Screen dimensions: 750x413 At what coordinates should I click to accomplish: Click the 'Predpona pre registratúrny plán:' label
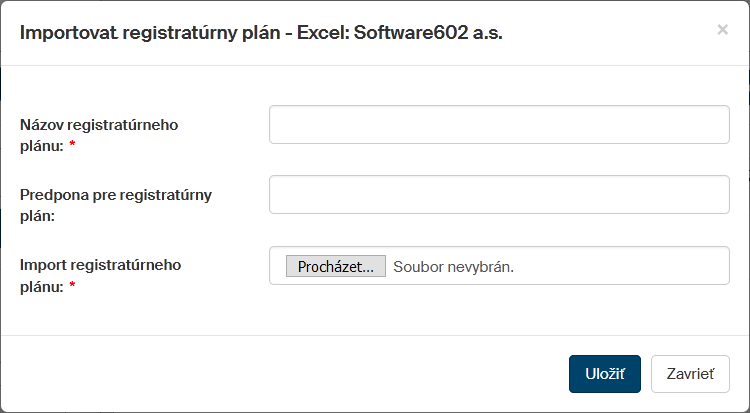115,195
